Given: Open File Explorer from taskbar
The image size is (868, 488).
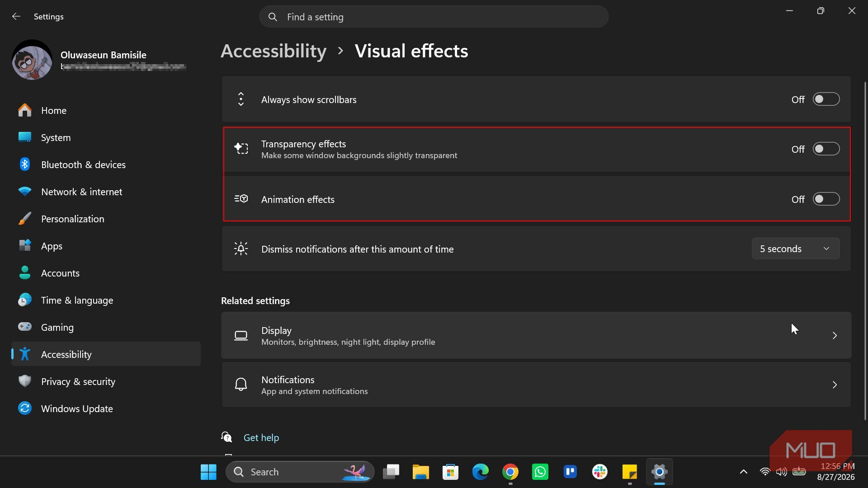Looking at the screenshot, I should pos(420,472).
